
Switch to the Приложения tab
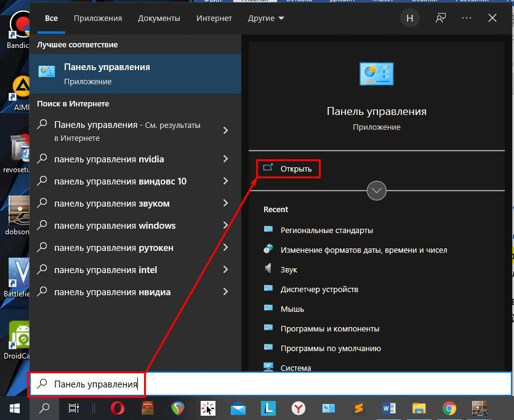coord(98,18)
